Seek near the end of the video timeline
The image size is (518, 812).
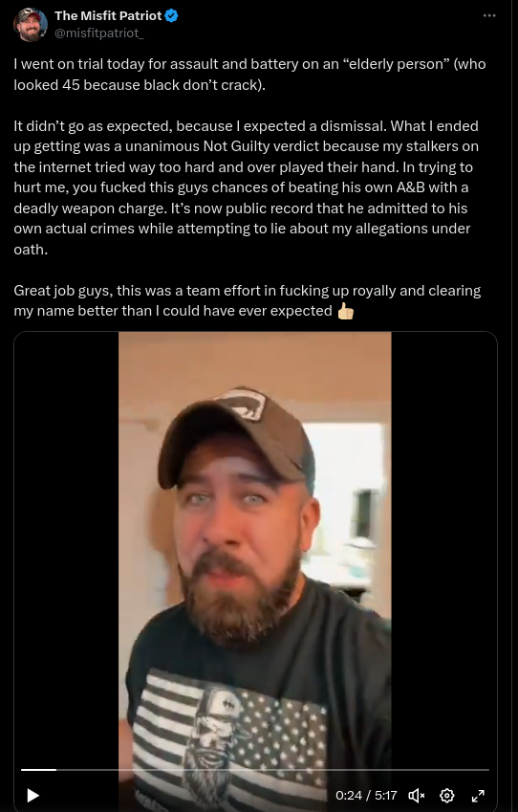click(482, 770)
